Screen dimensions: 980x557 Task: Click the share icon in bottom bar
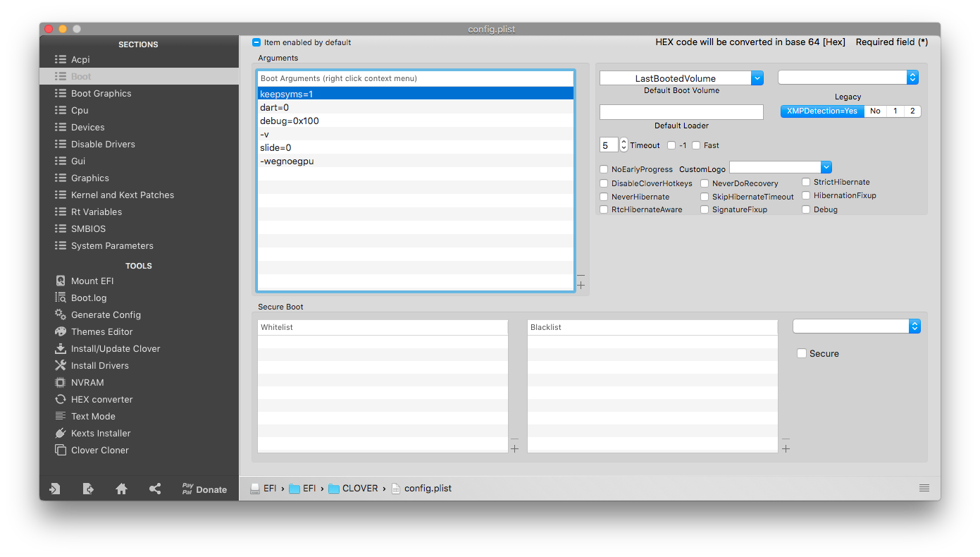coord(155,489)
